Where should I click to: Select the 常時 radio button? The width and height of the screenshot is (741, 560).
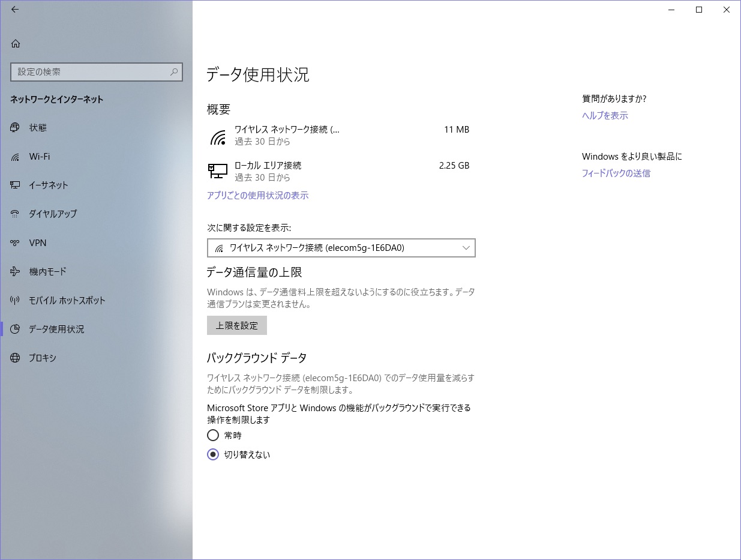pos(213,435)
